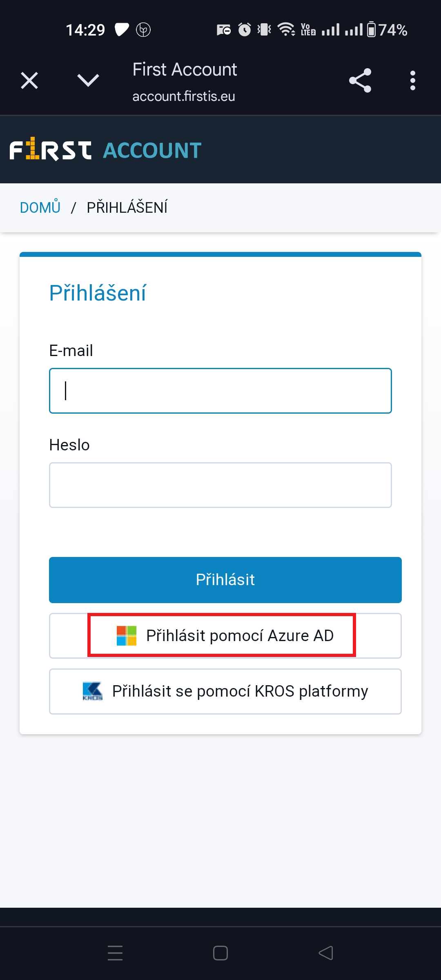Tap the FIRST ACCOUNT logo
This screenshot has height=980, width=441.
pyautogui.click(x=106, y=150)
